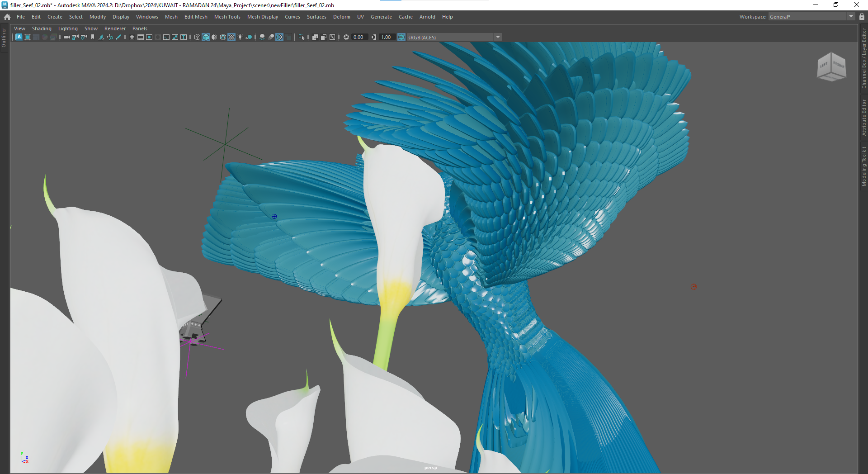Toggle Screen Space Ambient Occlusion
Viewport: 868px width, 474px height.
pyautogui.click(x=262, y=37)
